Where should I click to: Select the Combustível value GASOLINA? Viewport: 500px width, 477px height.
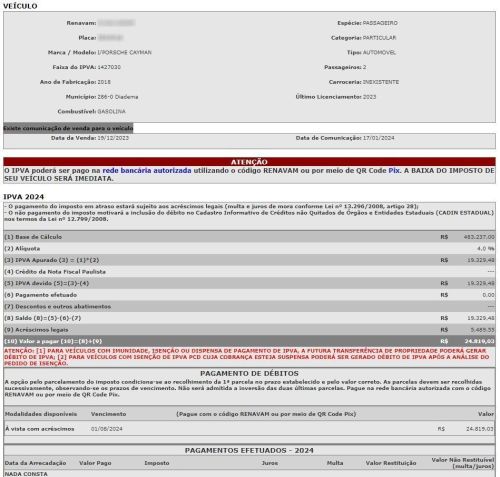(x=111, y=112)
